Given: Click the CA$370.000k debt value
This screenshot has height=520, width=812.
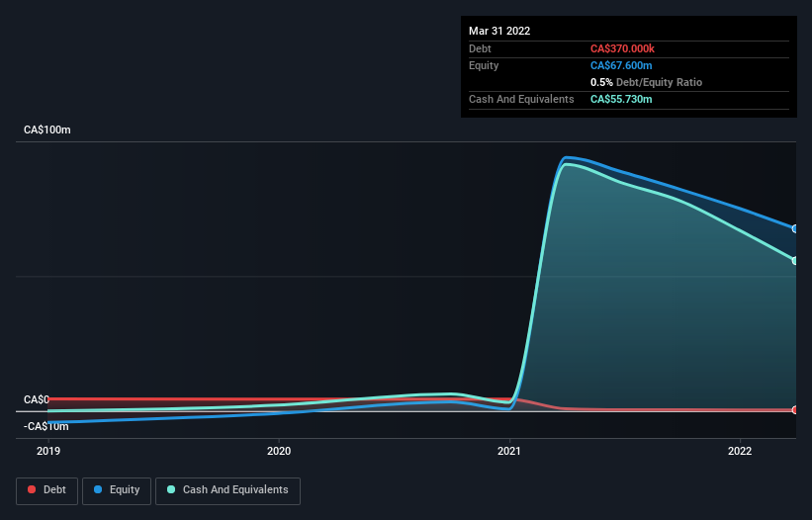Looking at the screenshot, I should pyautogui.click(x=622, y=48).
